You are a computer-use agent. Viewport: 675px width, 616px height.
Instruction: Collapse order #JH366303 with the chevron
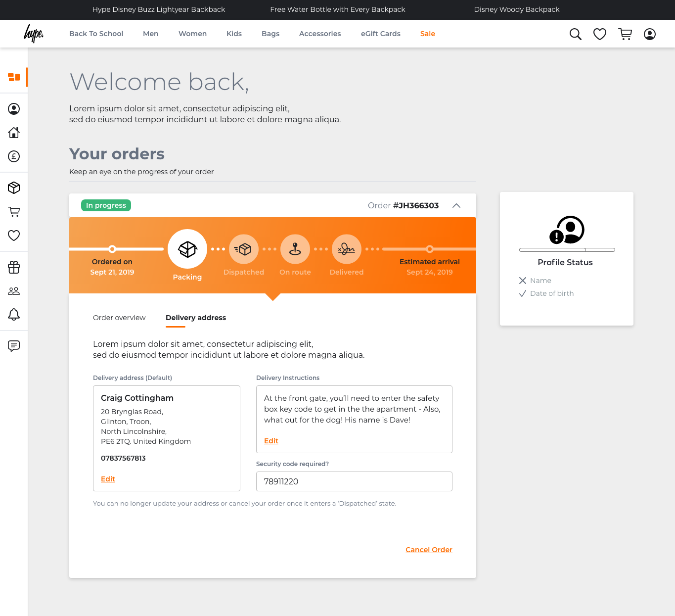pos(456,206)
